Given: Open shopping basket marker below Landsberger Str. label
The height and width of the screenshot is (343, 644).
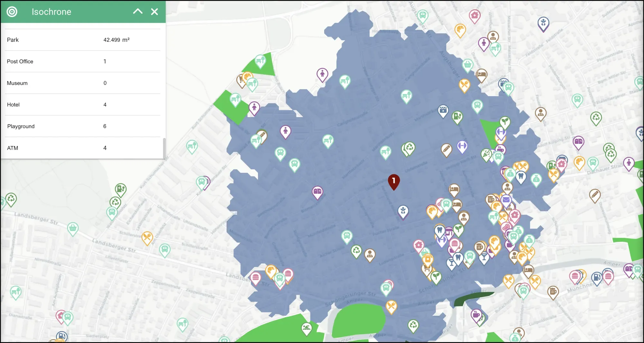Looking at the screenshot, I should point(73,229).
